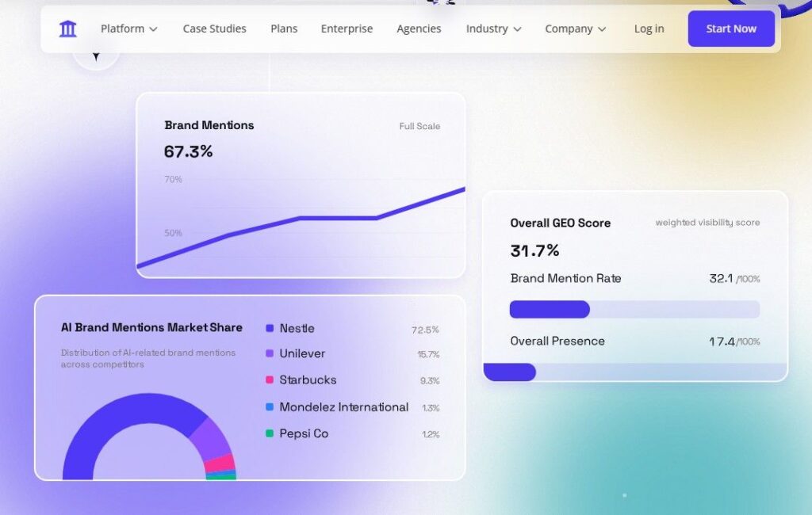Image resolution: width=812 pixels, height=515 pixels.
Task: Click the Starbucks pink legend marker
Action: click(270, 380)
